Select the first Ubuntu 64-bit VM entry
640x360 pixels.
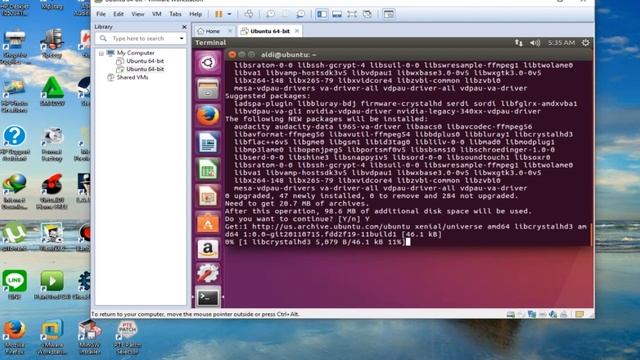(145, 61)
